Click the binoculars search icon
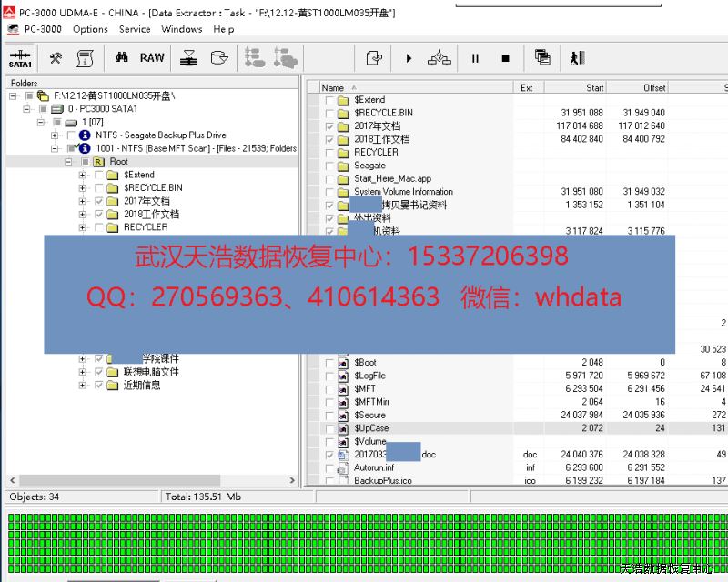 point(121,58)
